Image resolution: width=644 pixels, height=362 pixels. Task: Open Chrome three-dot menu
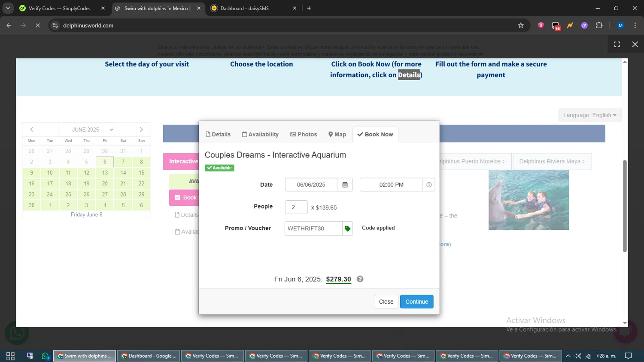(x=635, y=25)
